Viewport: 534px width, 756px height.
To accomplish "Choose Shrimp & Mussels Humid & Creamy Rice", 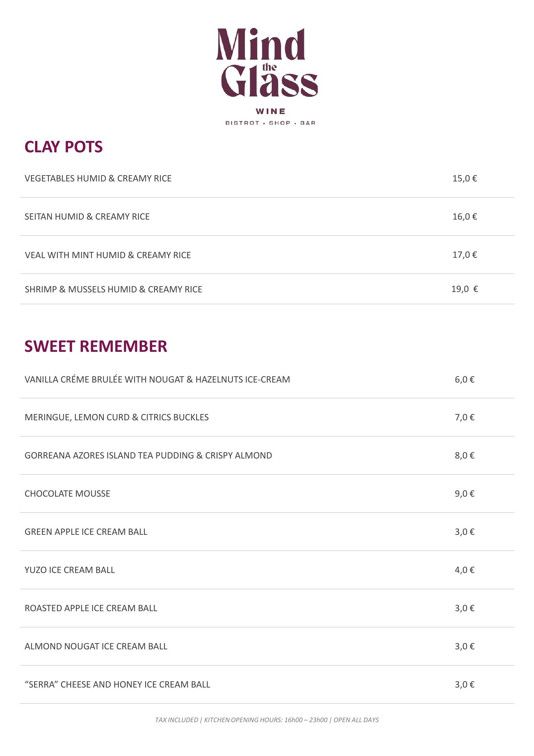I will coord(113,289).
